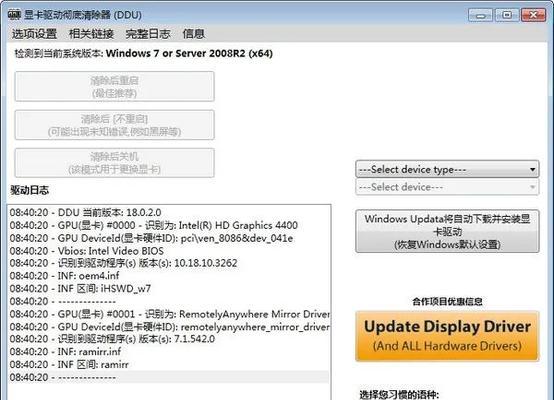This screenshot has width=554, height=400.
Task: Open the 完整日志 menu
Action: coord(148,34)
